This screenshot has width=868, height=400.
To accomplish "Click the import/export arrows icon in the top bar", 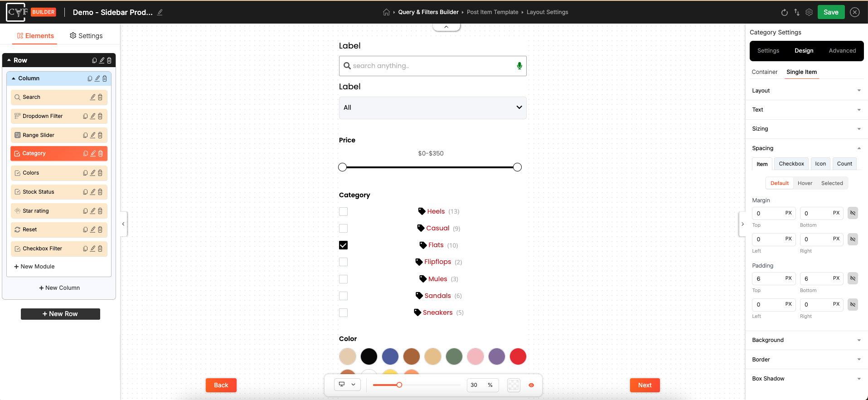I will click(797, 12).
